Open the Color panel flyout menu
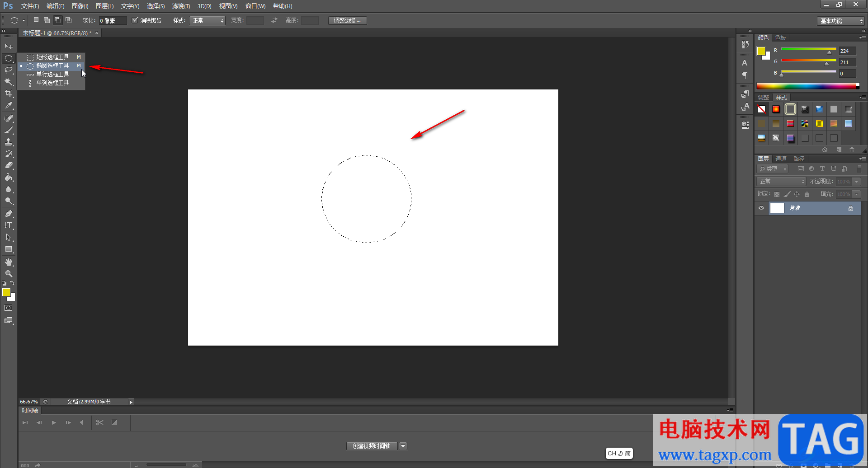Image resolution: width=868 pixels, height=468 pixels. tap(862, 37)
